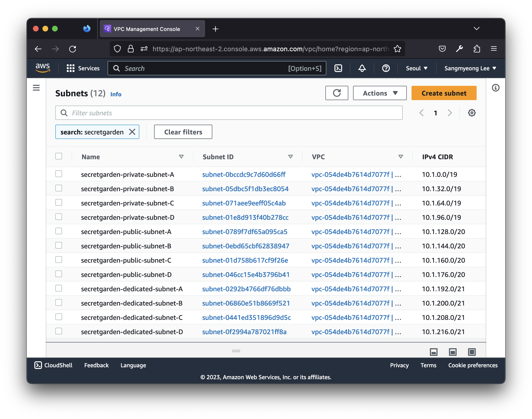Switch to VPC Management Console tab

(x=152, y=29)
